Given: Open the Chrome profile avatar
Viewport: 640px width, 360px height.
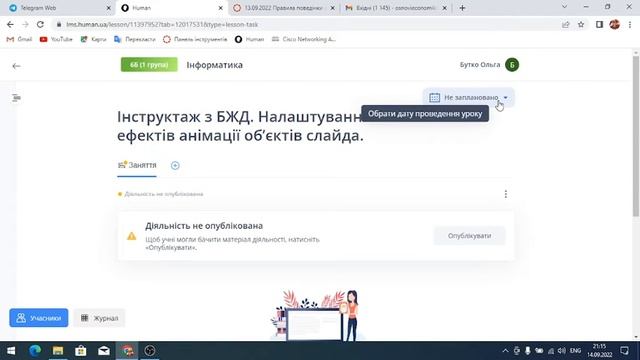Looking at the screenshot, I should [615, 24].
